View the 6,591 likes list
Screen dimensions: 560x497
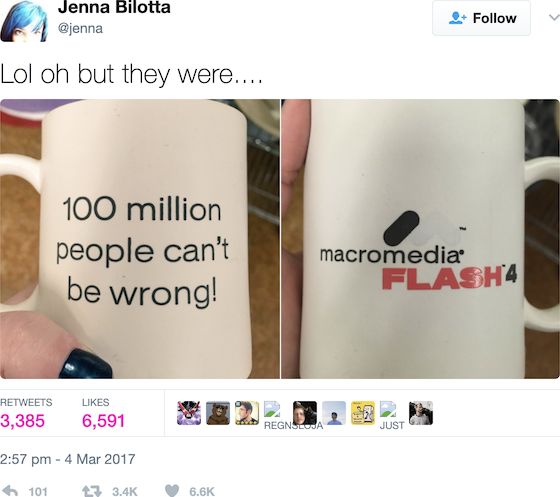pyautogui.click(x=104, y=413)
